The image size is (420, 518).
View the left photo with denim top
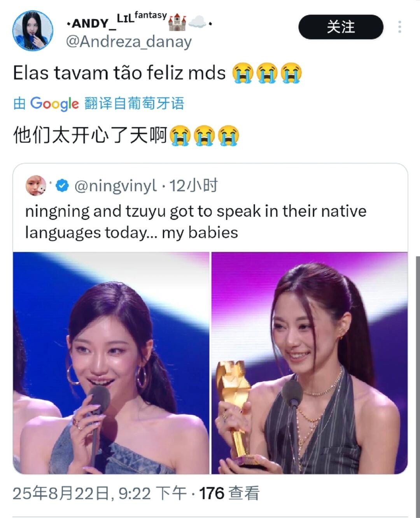[x=111, y=363]
